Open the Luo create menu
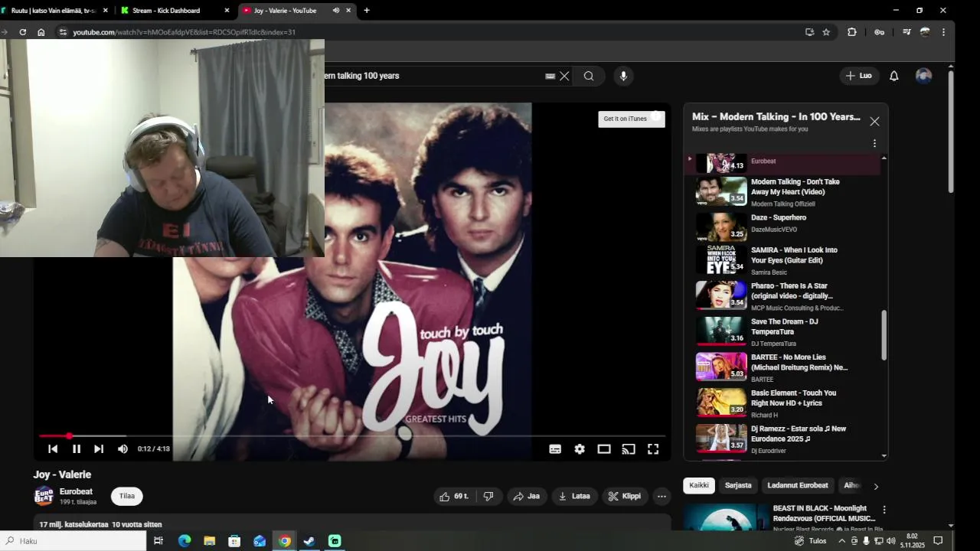980x551 pixels. click(858, 76)
